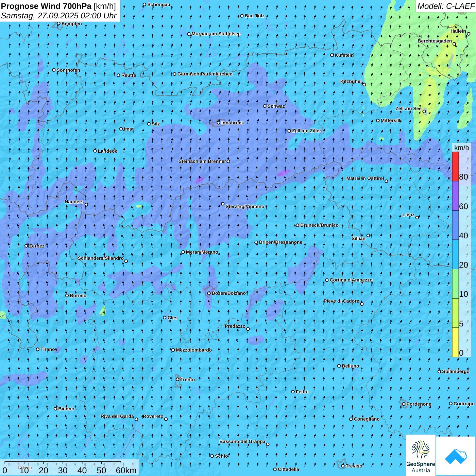
Task: Click the GeoSphere Austria logo
Action: [x=421, y=455]
